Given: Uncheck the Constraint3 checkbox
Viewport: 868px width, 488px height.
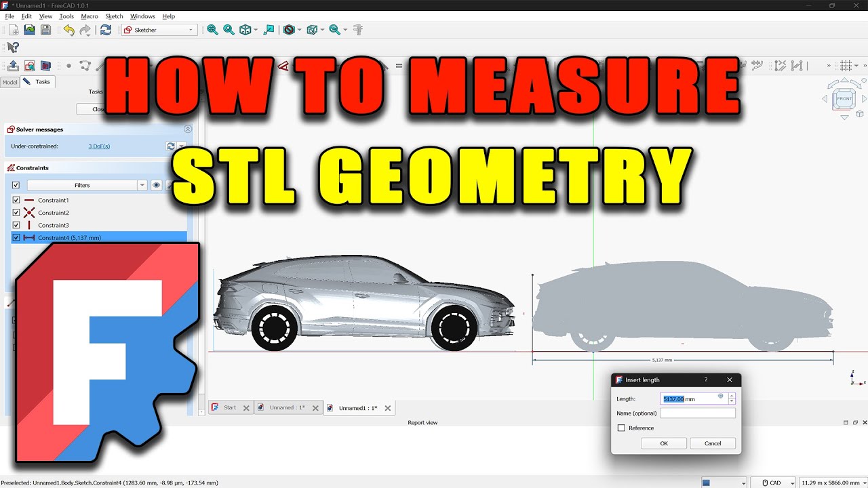Looking at the screenshot, I should click(16, 225).
